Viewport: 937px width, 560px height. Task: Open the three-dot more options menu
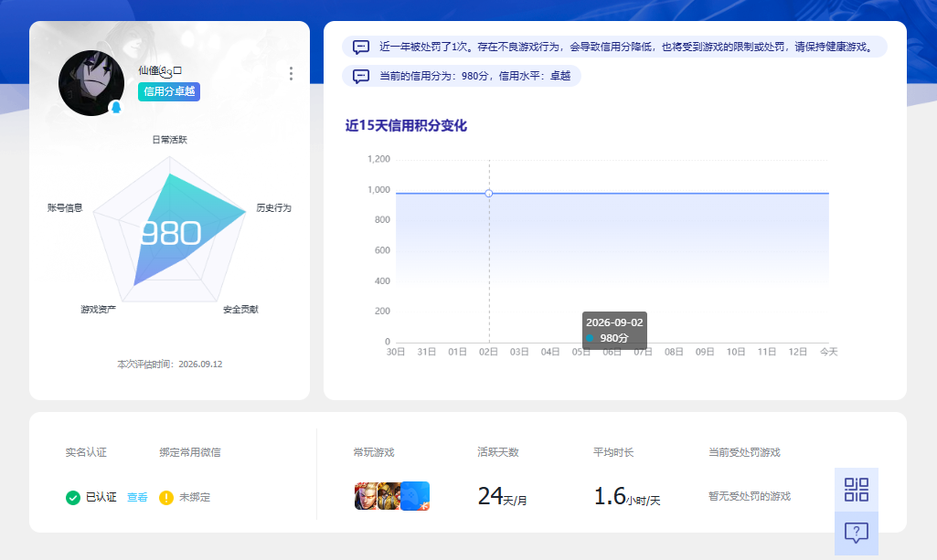tap(291, 73)
